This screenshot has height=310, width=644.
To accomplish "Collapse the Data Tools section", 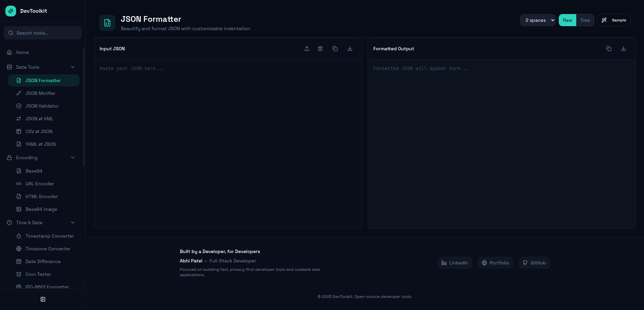I will pyautogui.click(x=73, y=67).
